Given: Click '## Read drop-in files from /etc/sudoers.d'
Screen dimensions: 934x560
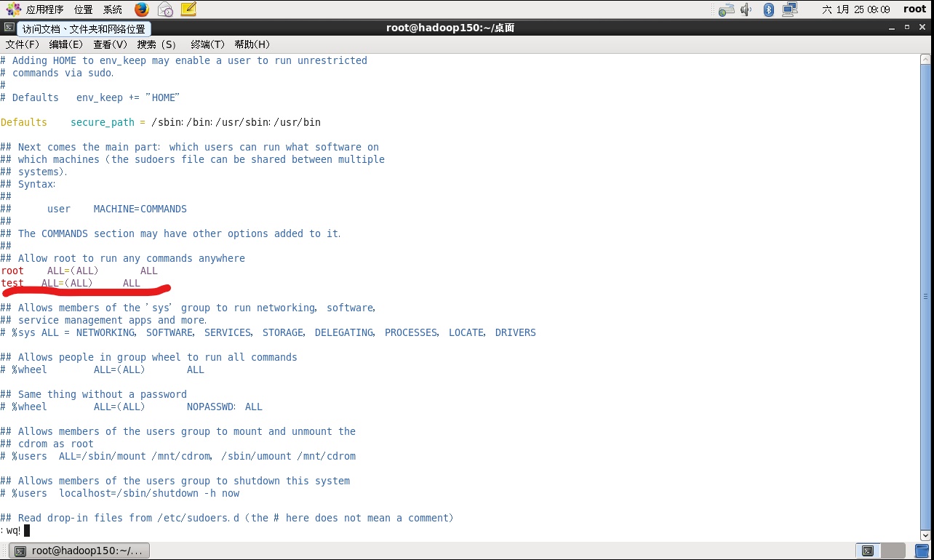Looking at the screenshot, I should (x=227, y=518).
